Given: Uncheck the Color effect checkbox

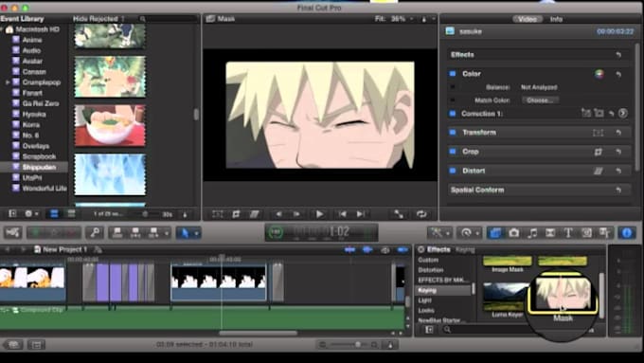Looking at the screenshot, I should [453, 74].
